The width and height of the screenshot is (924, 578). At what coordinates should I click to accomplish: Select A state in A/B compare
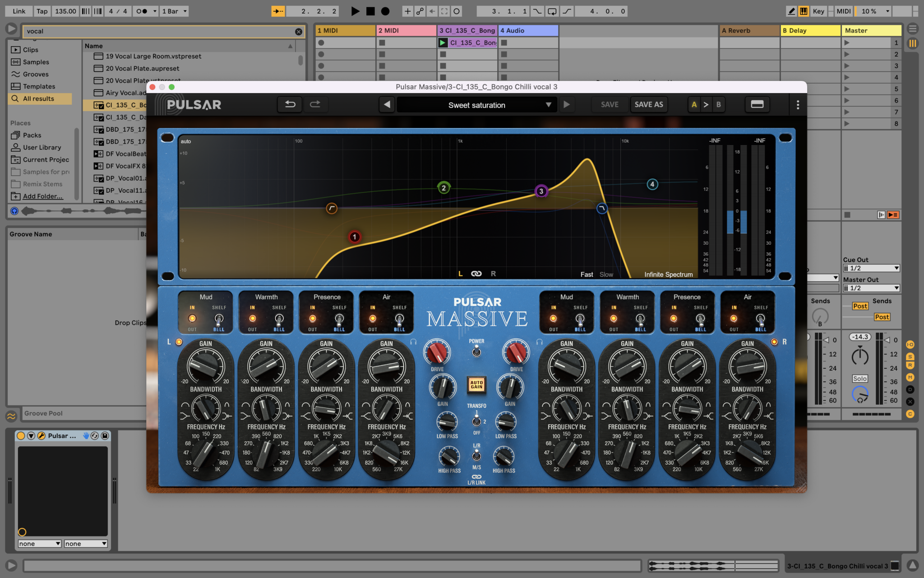point(694,105)
